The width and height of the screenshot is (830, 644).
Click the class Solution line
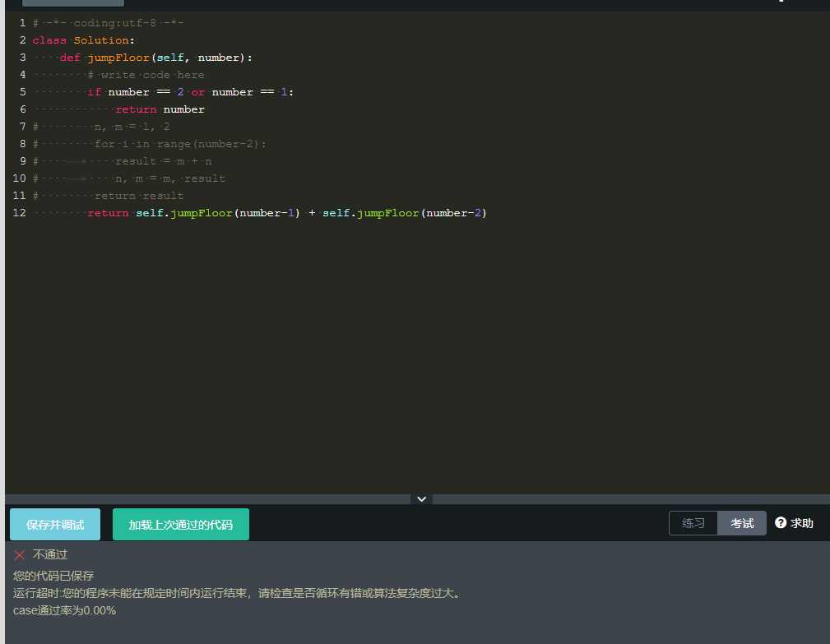pyautogui.click(x=84, y=40)
